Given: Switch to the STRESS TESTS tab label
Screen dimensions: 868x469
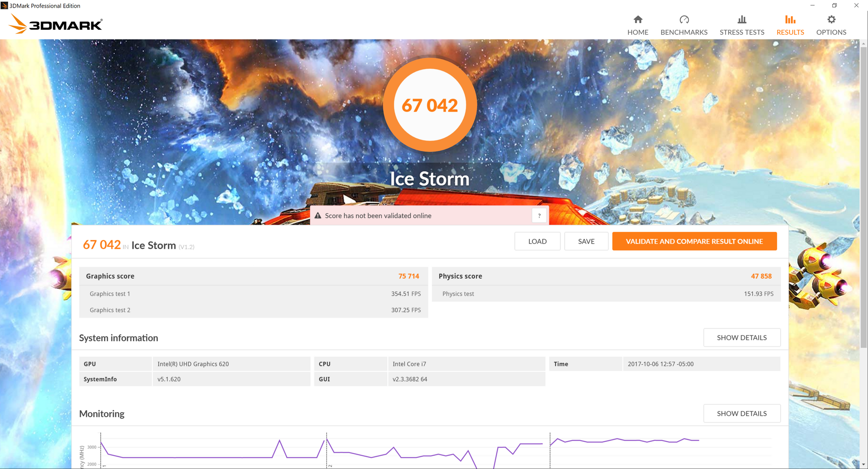Looking at the screenshot, I should click(x=741, y=33).
